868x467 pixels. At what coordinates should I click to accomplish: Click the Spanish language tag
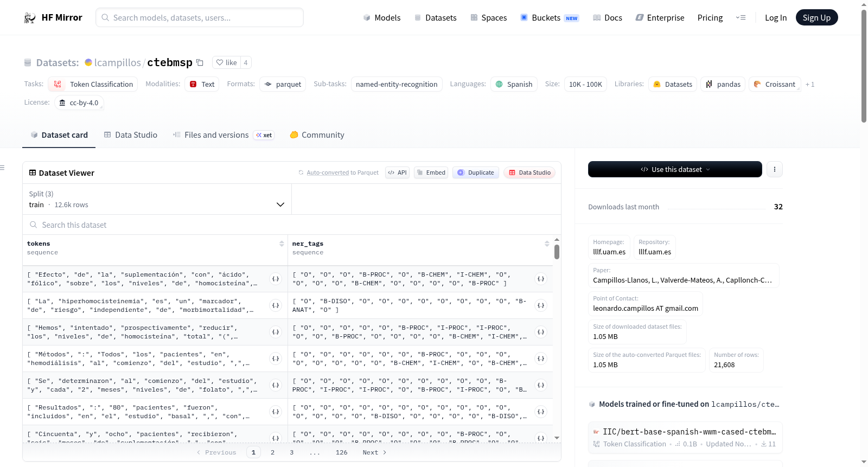point(514,84)
